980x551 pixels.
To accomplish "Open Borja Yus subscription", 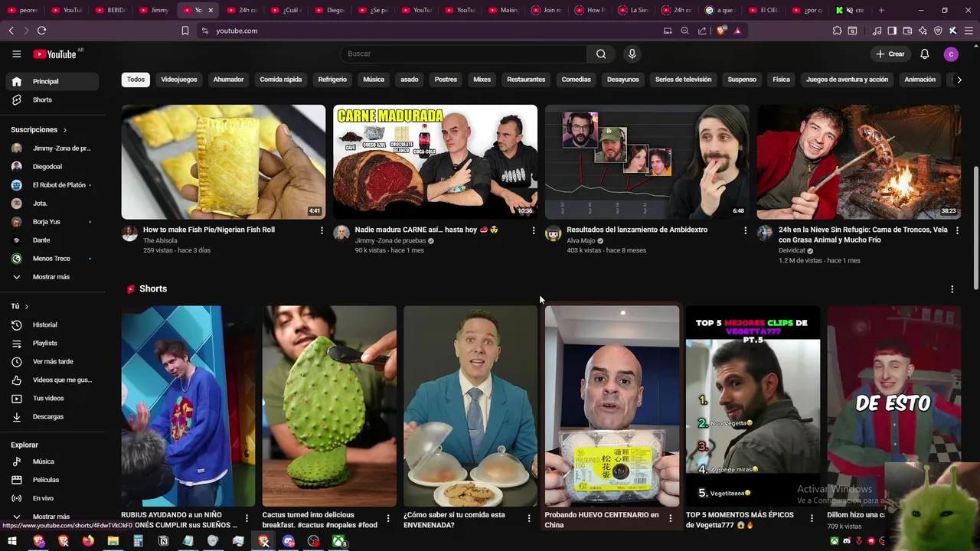I will [53, 221].
